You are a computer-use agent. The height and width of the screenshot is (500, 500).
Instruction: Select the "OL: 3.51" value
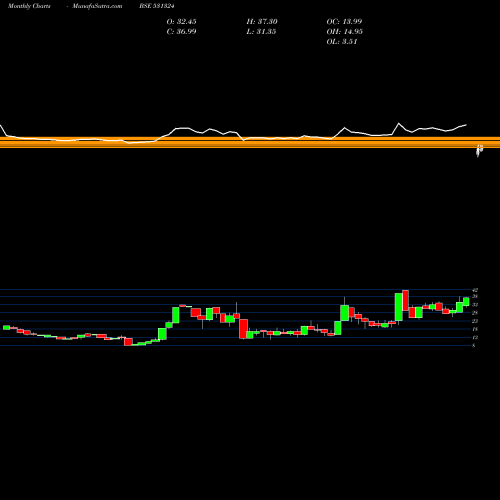[x=342, y=42]
